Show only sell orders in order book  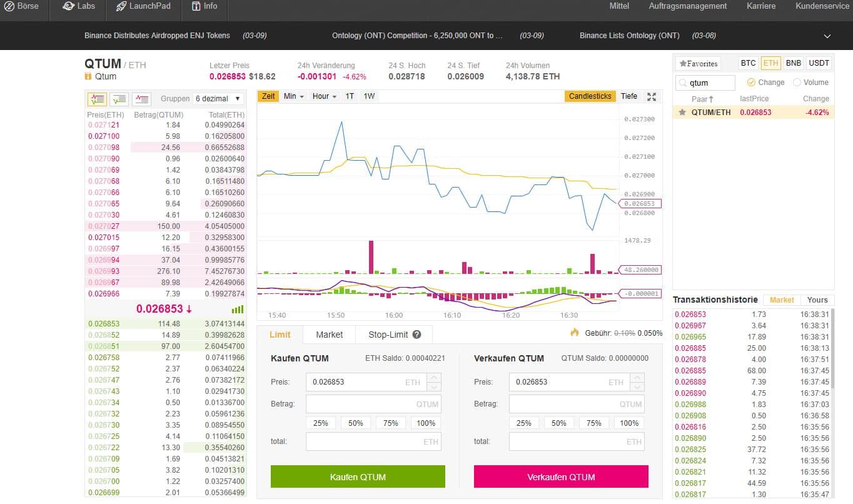pyautogui.click(x=141, y=99)
